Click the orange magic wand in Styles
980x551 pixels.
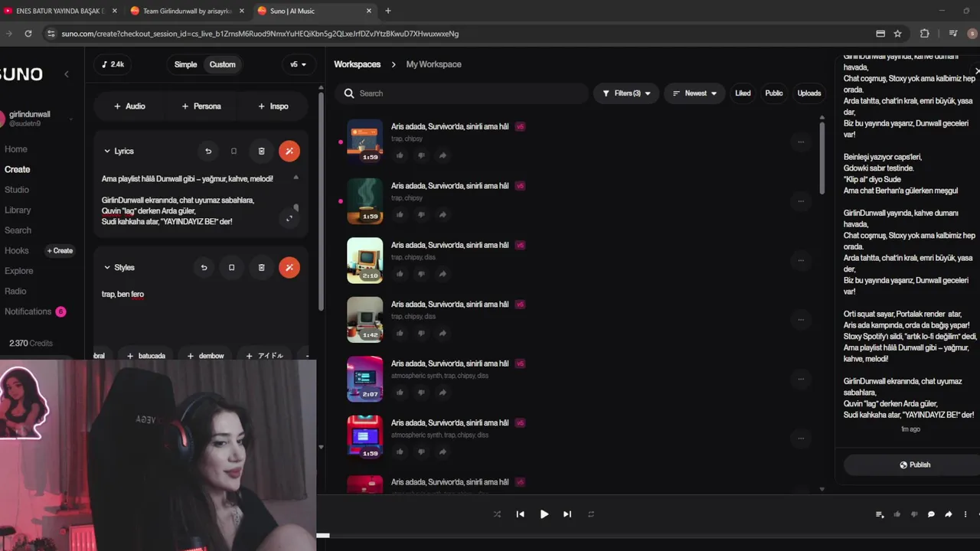coord(289,268)
